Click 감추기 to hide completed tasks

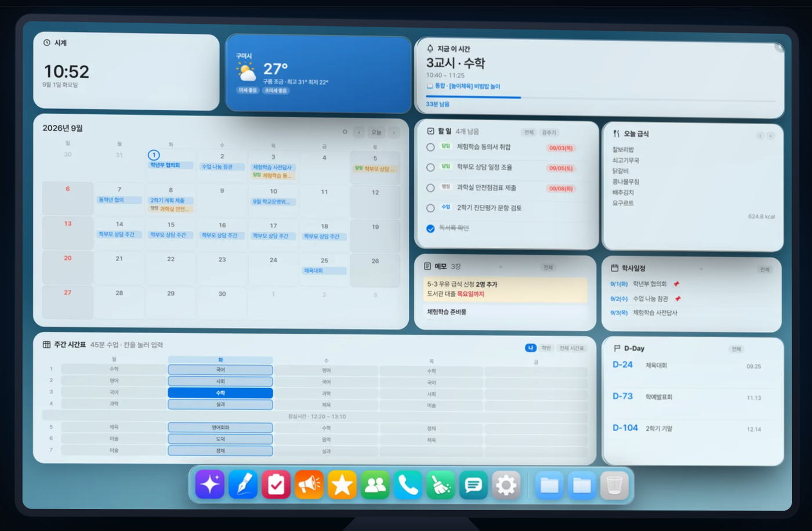pos(549,132)
